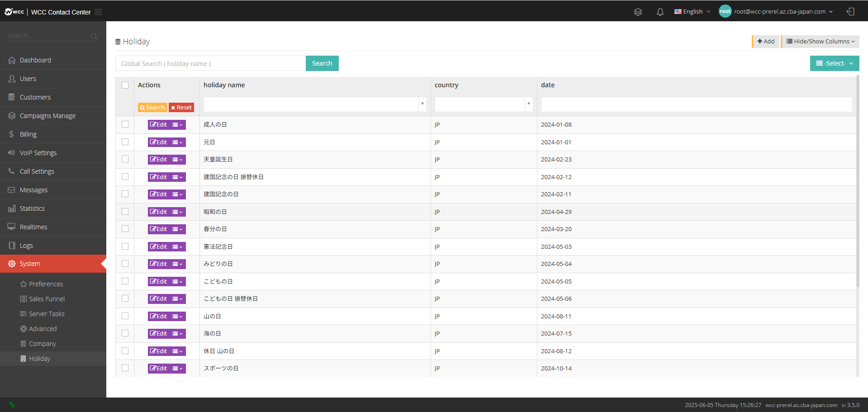This screenshot has width=868, height=412.
Task: Click the green phone status icon
Action: 12,405
